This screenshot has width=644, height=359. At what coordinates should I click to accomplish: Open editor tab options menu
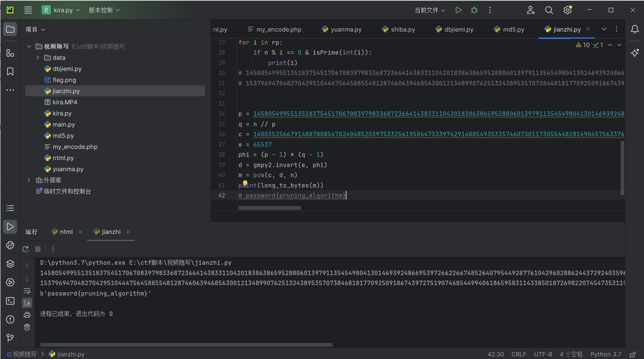[617, 29]
